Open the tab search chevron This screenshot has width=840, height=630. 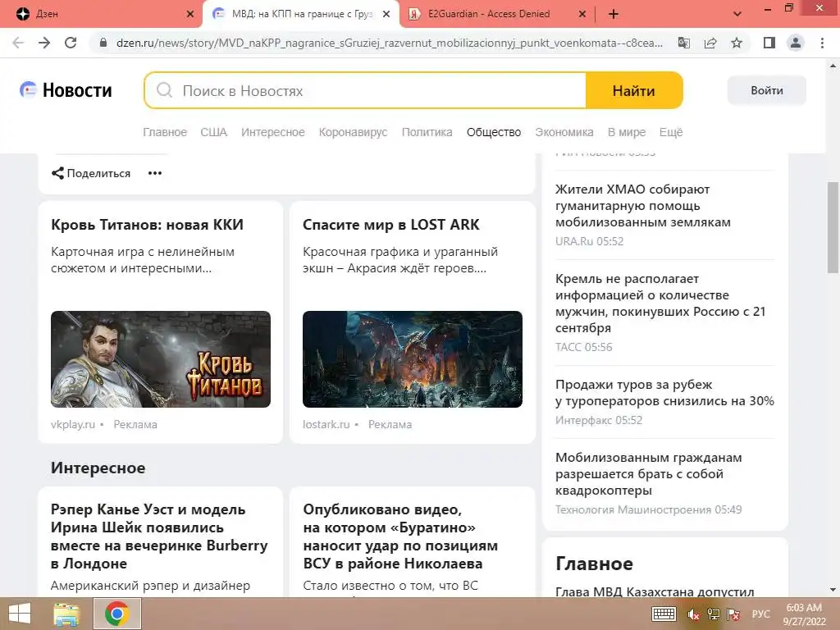pyautogui.click(x=737, y=14)
